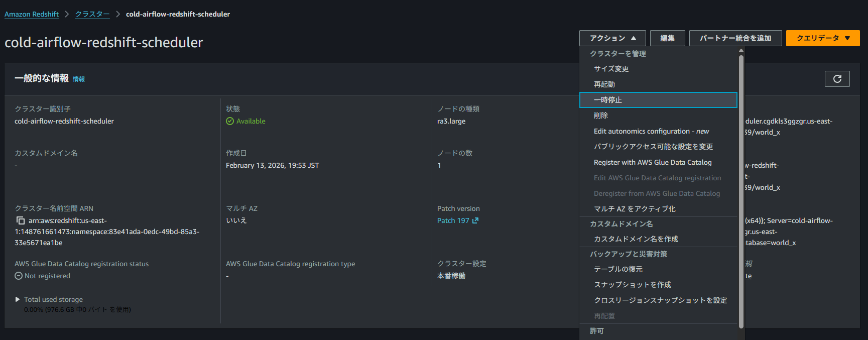Click the refresh icon in general information panel

pos(837,79)
